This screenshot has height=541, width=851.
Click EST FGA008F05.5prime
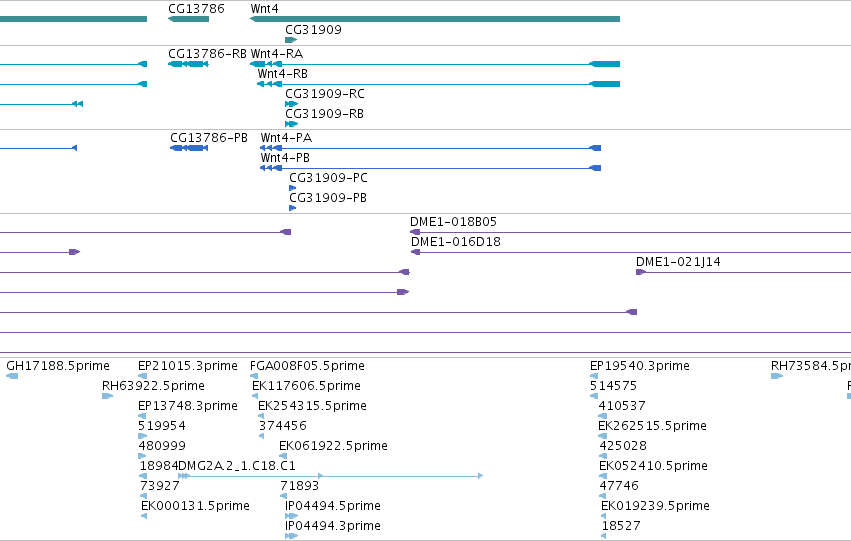307,366
